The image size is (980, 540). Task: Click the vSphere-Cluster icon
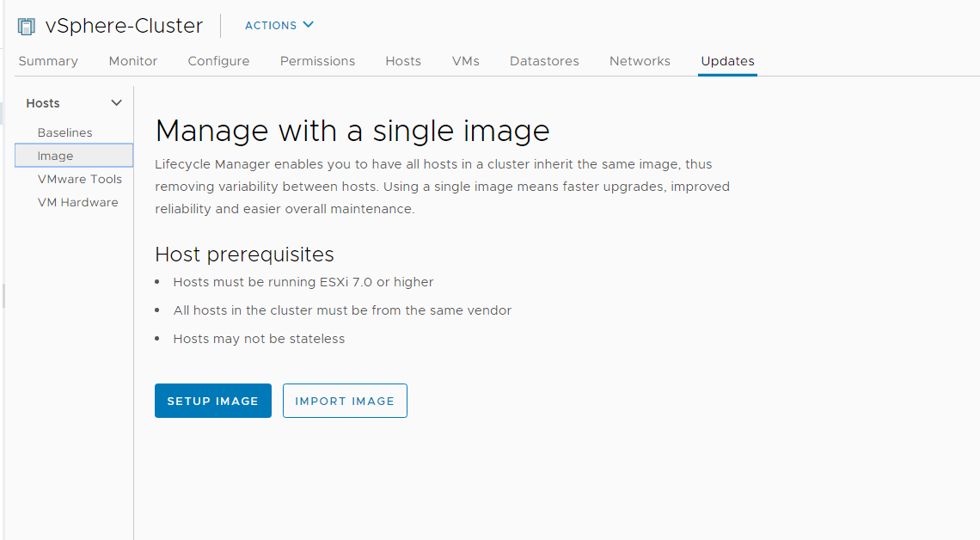click(x=27, y=27)
